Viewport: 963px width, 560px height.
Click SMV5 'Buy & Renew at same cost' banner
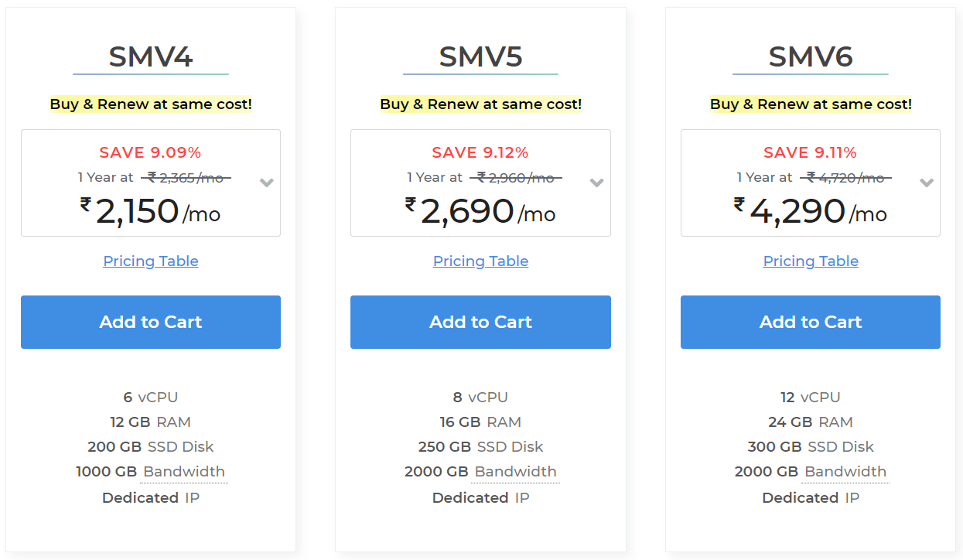tap(480, 104)
